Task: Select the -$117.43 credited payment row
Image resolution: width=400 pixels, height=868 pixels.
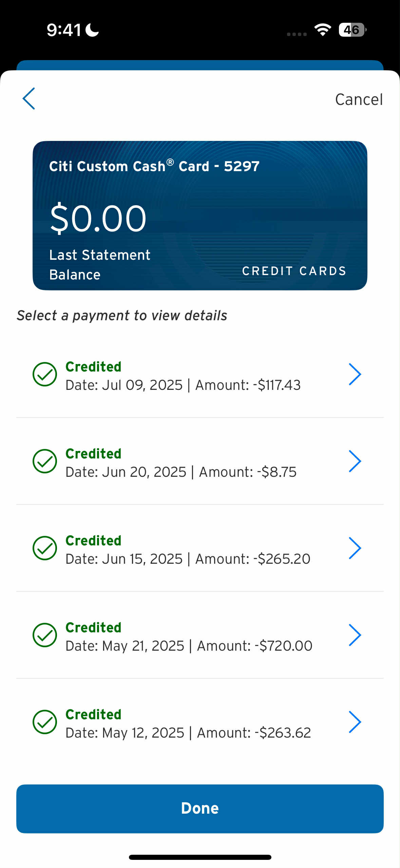Action: click(x=183, y=376)
